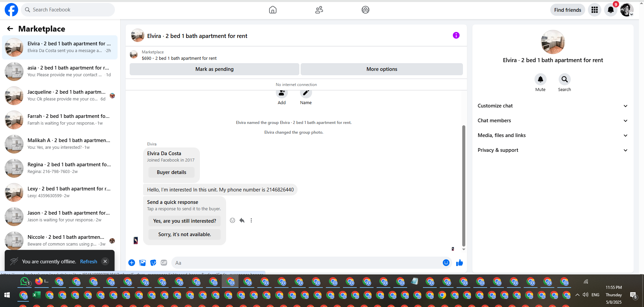This screenshot has height=307, width=644.
Task: Choose a GIF in composer
Action: (x=164, y=263)
